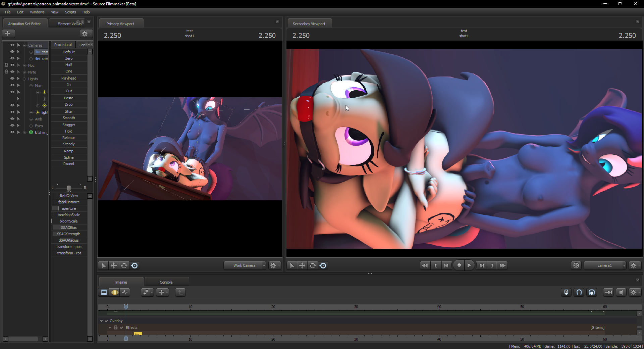Choose screen manipulator tool in Secondary Viewport
The width and height of the screenshot is (644, 349).
[323, 265]
